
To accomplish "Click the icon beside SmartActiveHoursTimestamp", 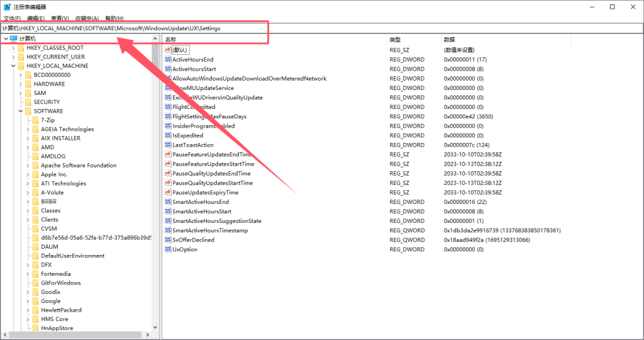I will (x=168, y=230).
